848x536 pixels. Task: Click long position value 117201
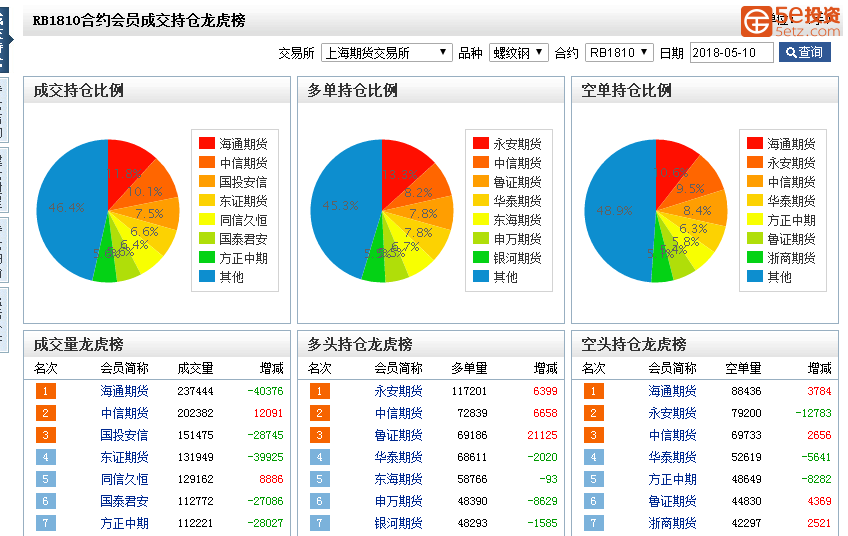(x=469, y=391)
